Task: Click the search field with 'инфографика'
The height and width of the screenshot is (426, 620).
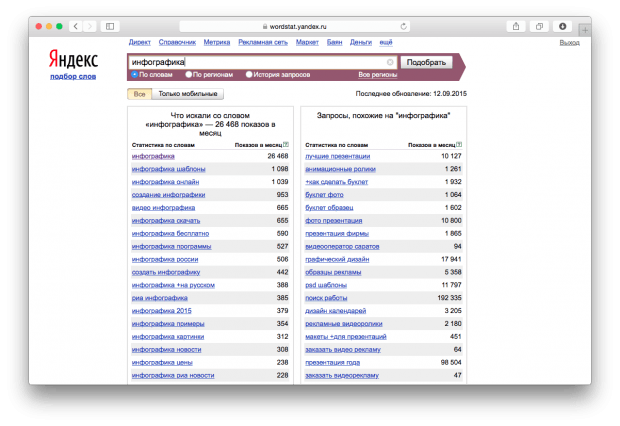Action: point(255,62)
